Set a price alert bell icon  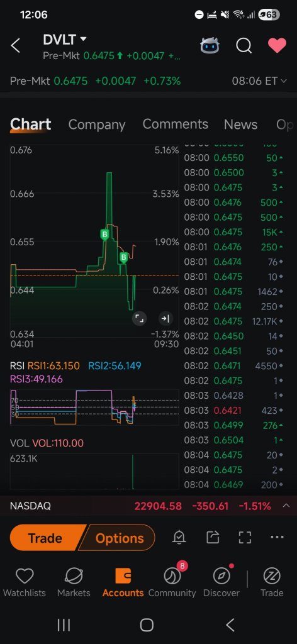pos(179,537)
